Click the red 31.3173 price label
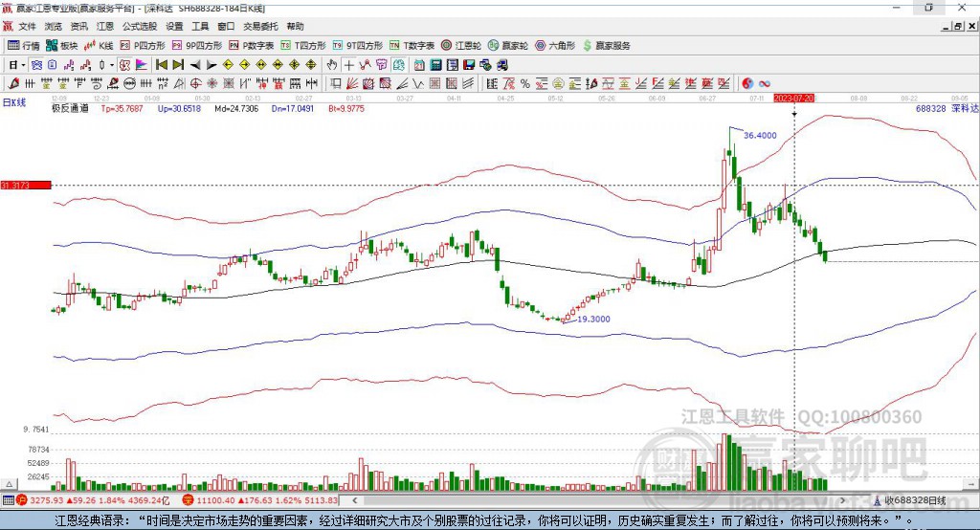 click(x=26, y=185)
